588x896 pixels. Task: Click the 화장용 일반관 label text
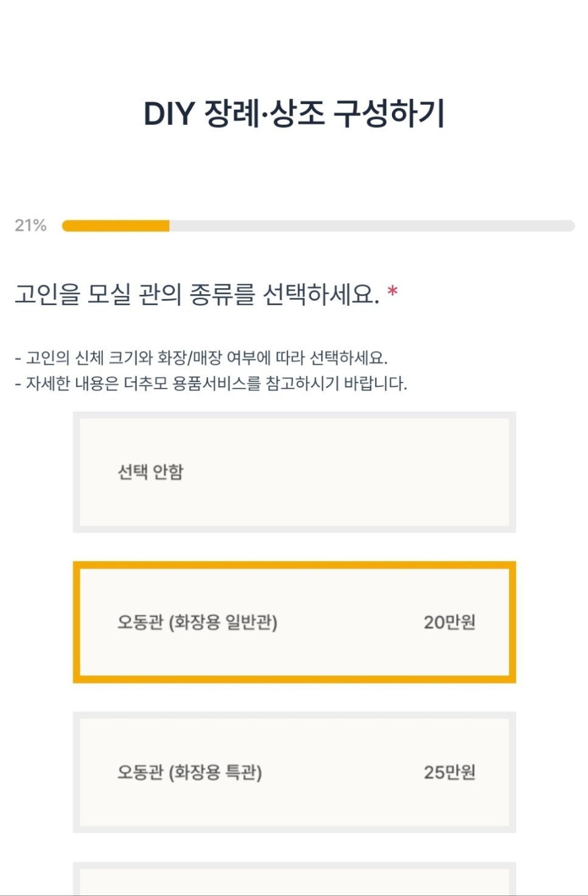222,623
